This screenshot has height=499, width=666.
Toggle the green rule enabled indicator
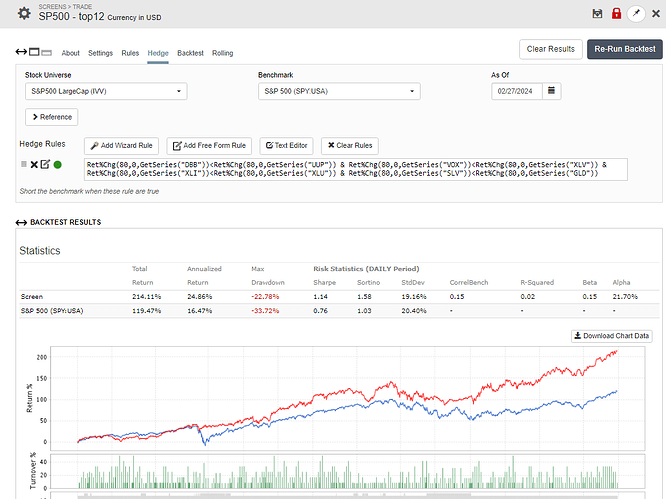(x=58, y=164)
